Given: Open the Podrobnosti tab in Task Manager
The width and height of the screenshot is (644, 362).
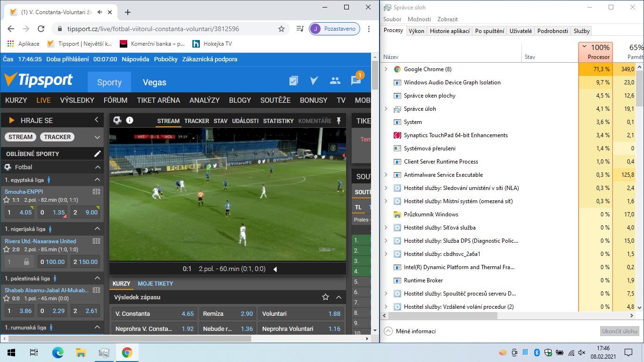Looking at the screenshot, I should point(553,31).
